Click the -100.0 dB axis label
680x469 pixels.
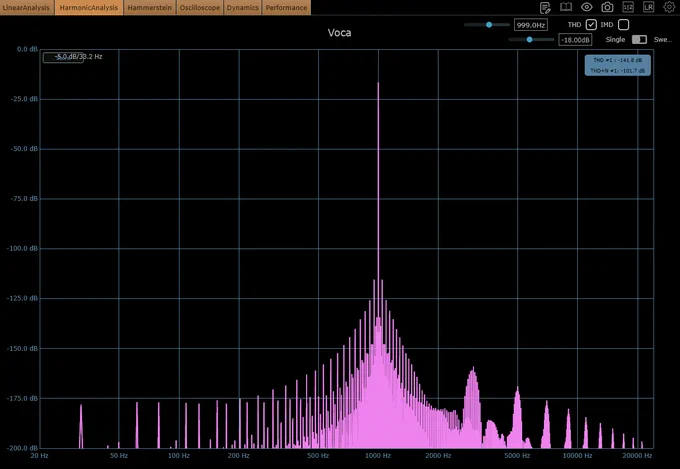click(23, 249)
